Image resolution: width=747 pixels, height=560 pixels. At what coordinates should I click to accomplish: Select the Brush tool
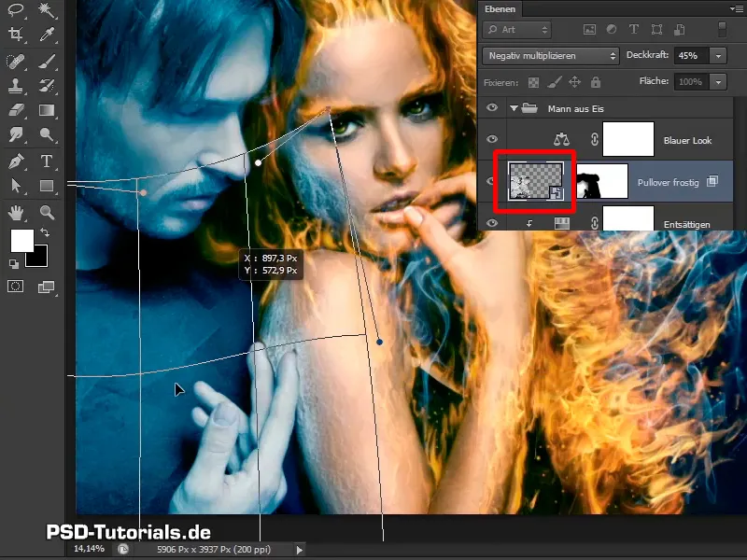46,62
